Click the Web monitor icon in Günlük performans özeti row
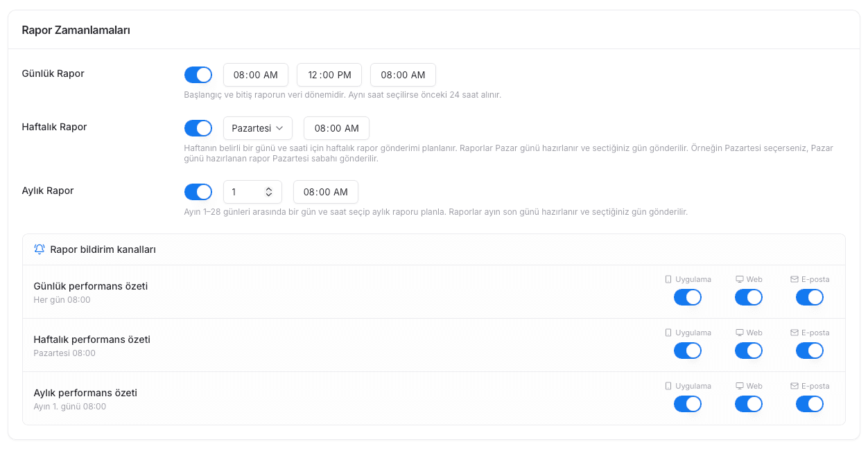Image resolution: width=868 pixels, height=451 pixels. coord(740,279)
